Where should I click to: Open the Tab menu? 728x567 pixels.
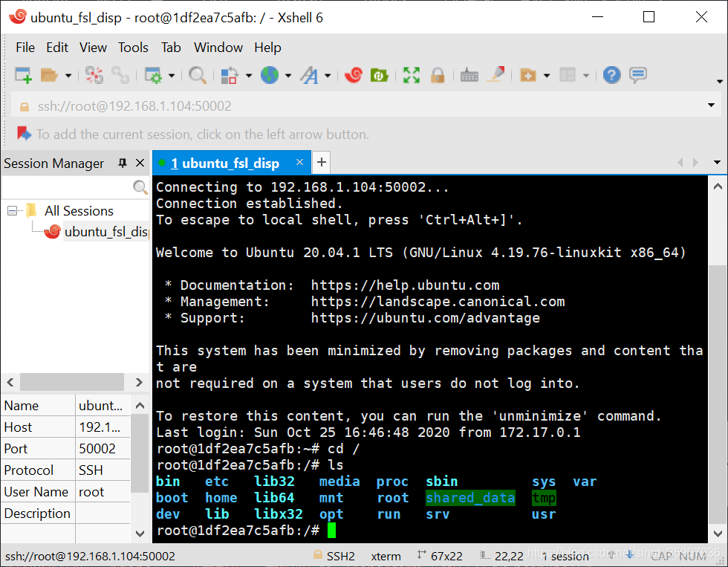pos(171,48)
